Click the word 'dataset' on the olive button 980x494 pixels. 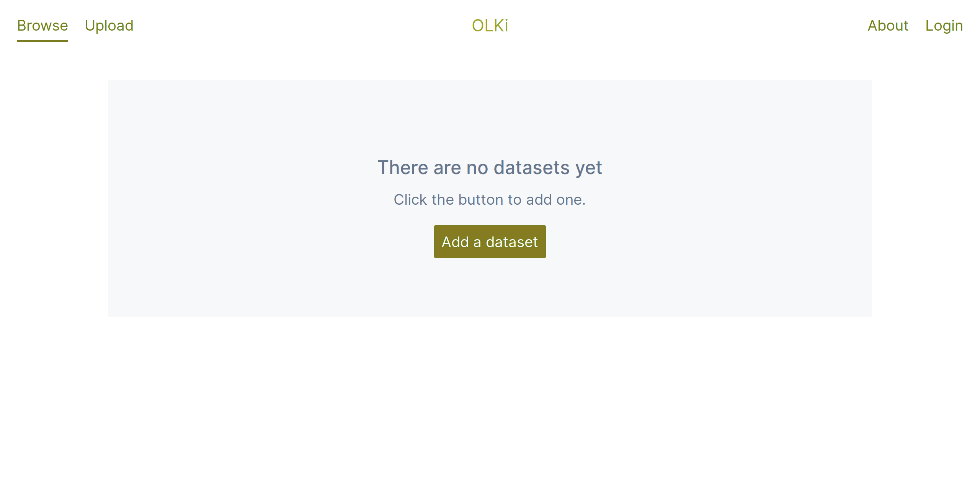pos(512,242)
